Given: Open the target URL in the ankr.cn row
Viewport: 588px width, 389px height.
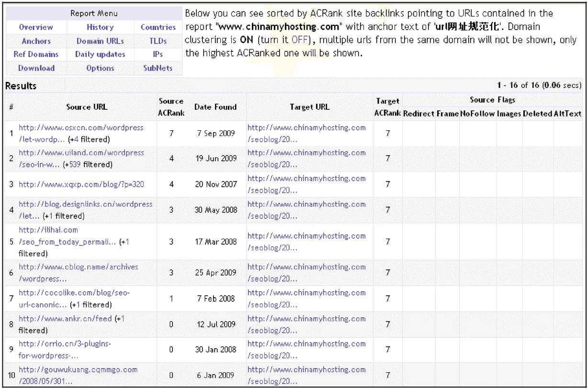Looking at the screenshot, I should point(306,324).
